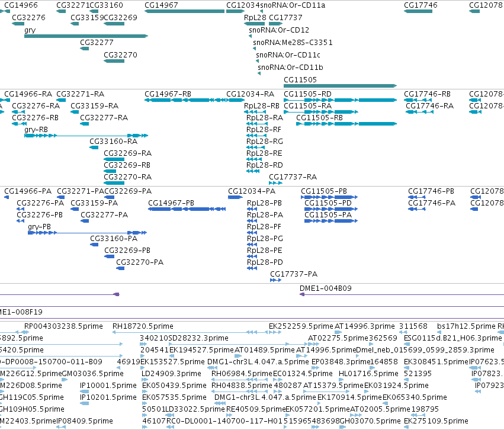
Task: Click the GH03070.5prime EST label
Action: [x=370, y=421]
